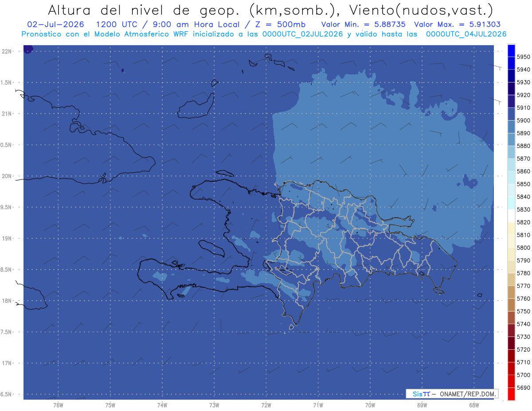
Task: Click the '76W' longitude label
Action: point(58,405)
